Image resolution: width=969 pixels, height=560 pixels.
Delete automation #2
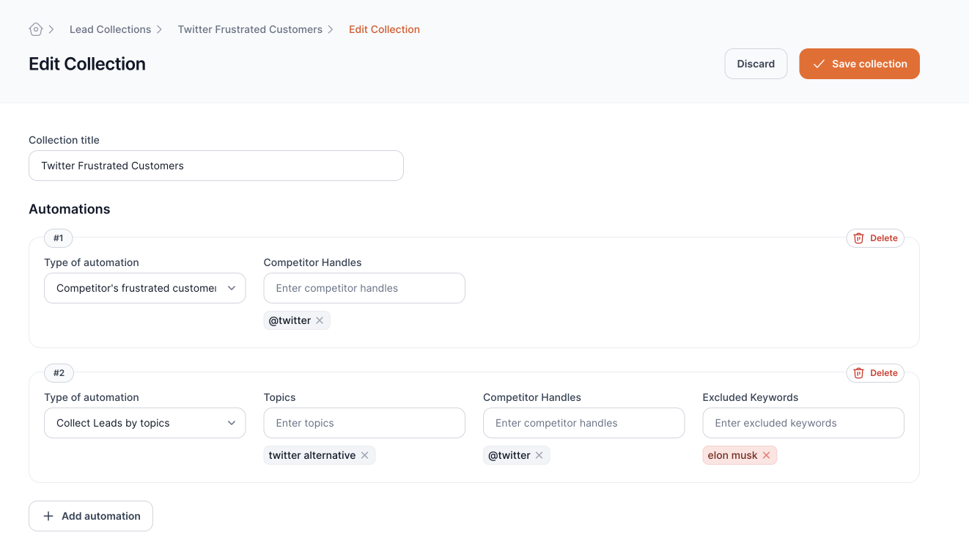(875, 373)
